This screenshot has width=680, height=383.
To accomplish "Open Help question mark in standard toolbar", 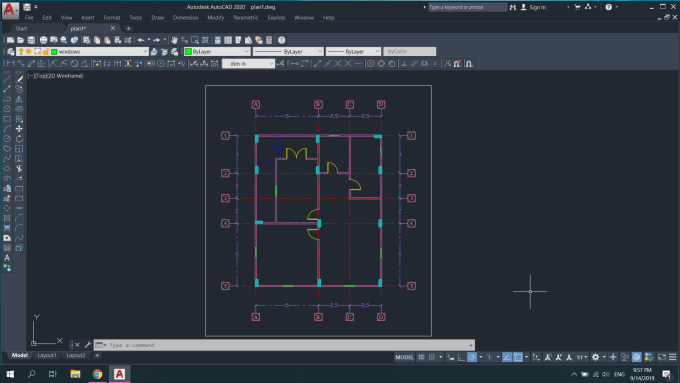I will pos(281,40).
